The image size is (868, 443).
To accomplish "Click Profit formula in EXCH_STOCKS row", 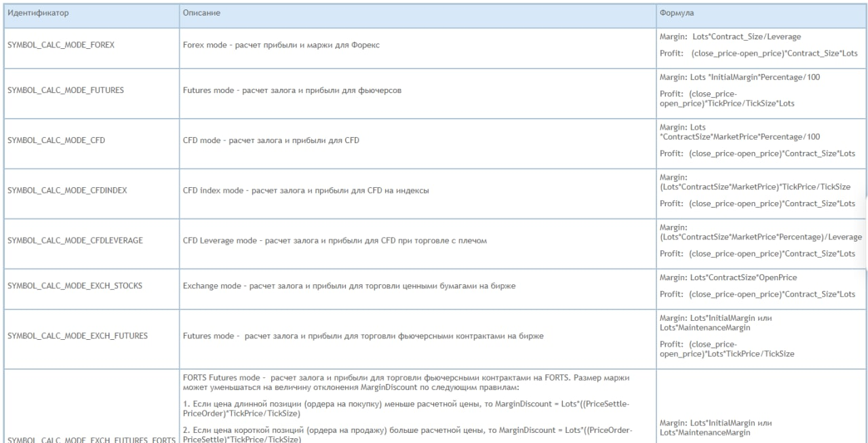I will coord(757,294).
